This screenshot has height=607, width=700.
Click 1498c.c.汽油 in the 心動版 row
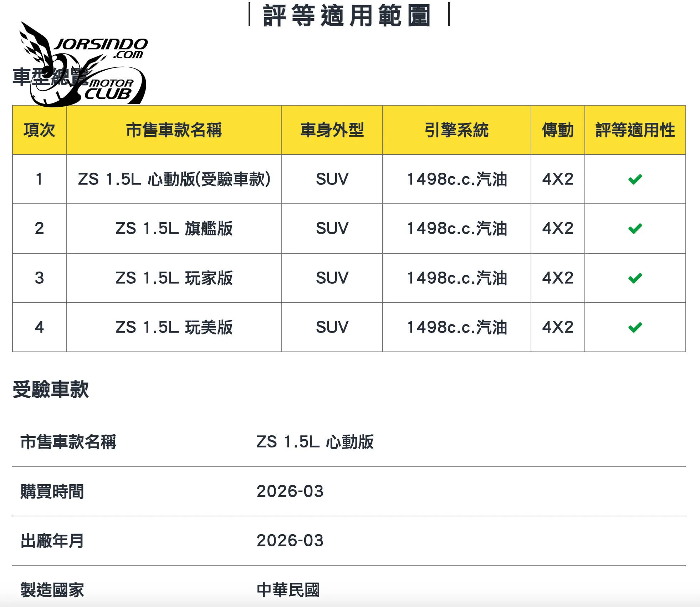click(457, 179)
